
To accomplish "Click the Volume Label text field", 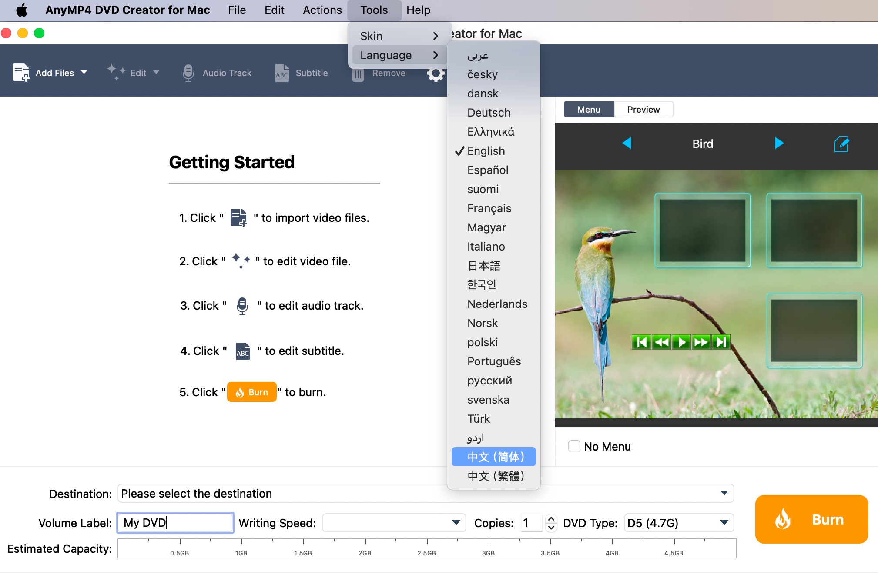I will [x=175, y=522].
